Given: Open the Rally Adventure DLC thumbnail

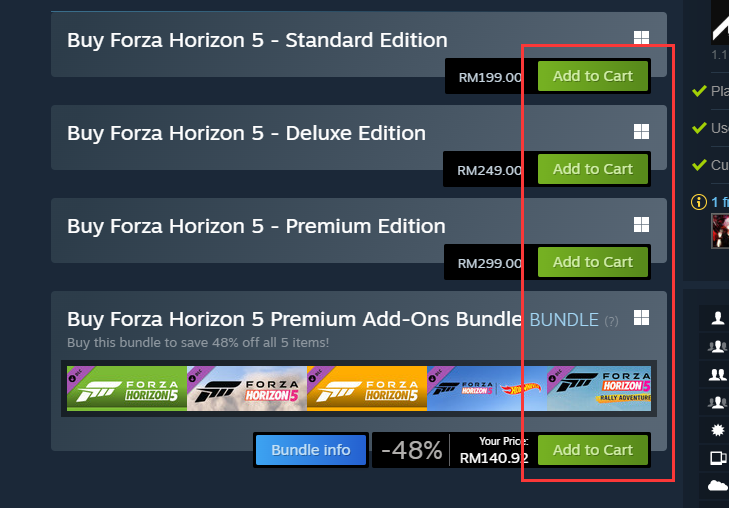Looking at the screenshot, I should pos(599,389).
